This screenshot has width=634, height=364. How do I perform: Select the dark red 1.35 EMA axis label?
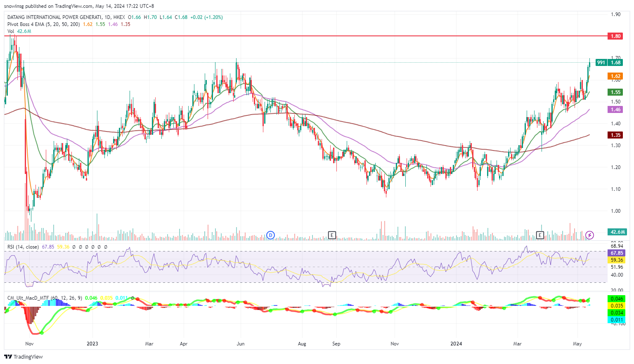tap(616, 135)
